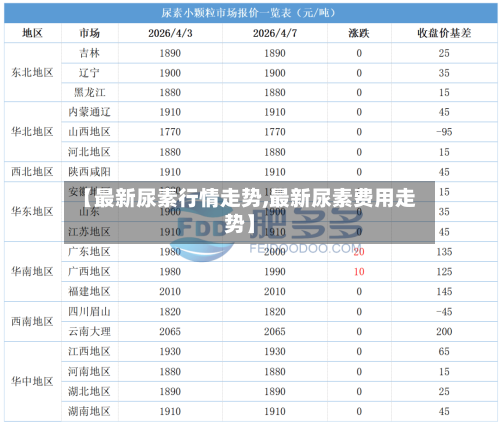The width and height of the screenshot is (500, 426).
Task: Click the 2026/4/3 column header
Action: tap(170, 33)
